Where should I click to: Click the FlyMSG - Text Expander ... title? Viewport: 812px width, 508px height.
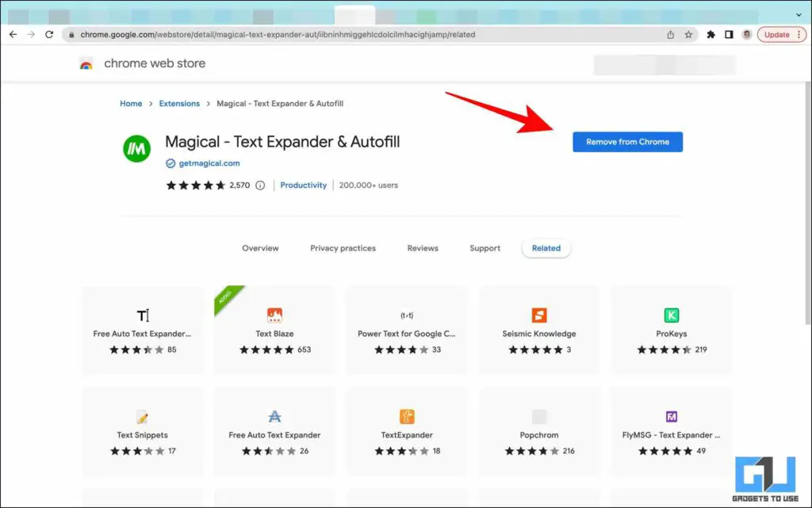coord(671,435)
